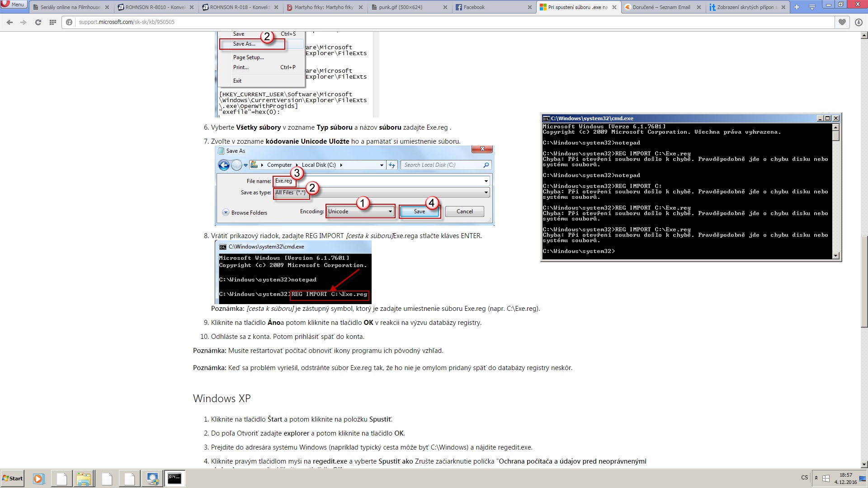Screen dimensions: 868x488
Task: Add page to bookmarks with heart icon
Action: click(x=842, y=22)
